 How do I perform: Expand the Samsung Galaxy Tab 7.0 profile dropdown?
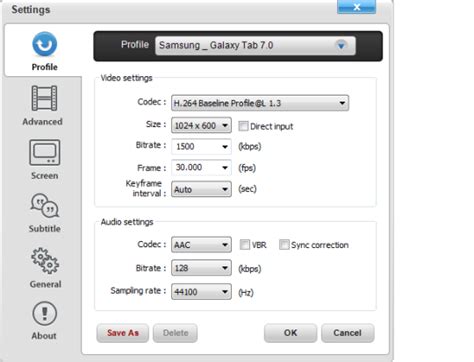(255, 45)
